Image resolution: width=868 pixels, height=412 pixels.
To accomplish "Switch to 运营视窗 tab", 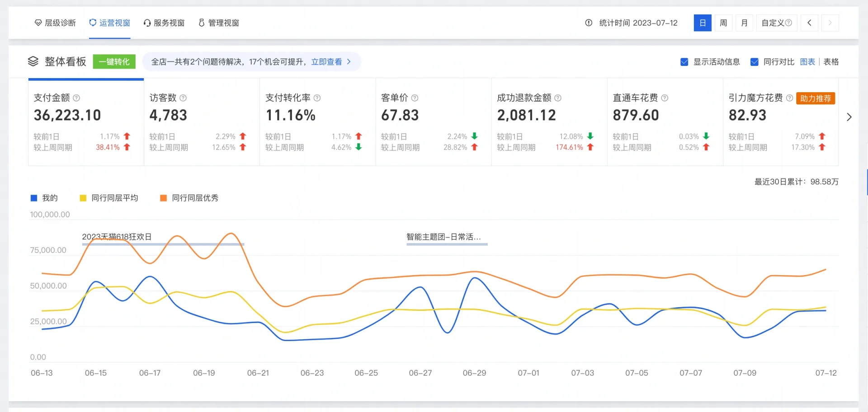I will click(109, 23).
